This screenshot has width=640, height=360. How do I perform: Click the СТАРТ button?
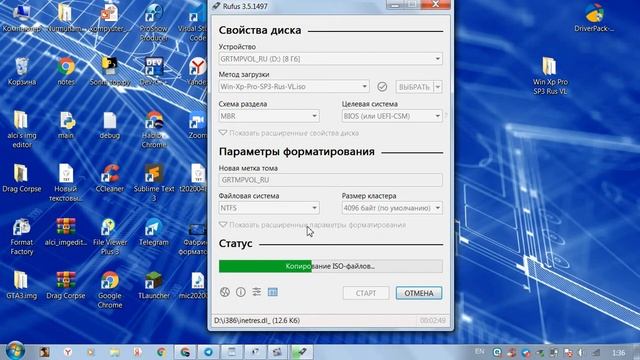[366, 293]
